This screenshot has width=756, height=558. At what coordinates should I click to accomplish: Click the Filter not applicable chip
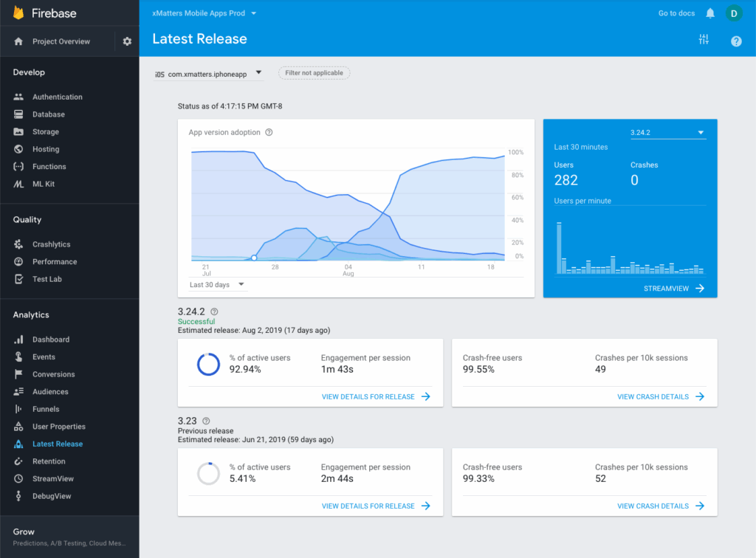coord(314,73)
